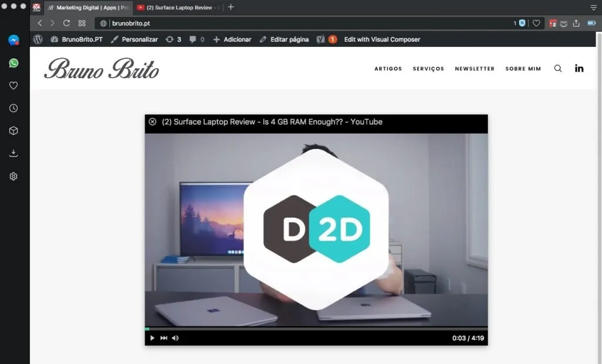The width and height of the screenshot is (602, 364).
Task: Click the page vertical scrollbar
Action: tap(598, 197)
